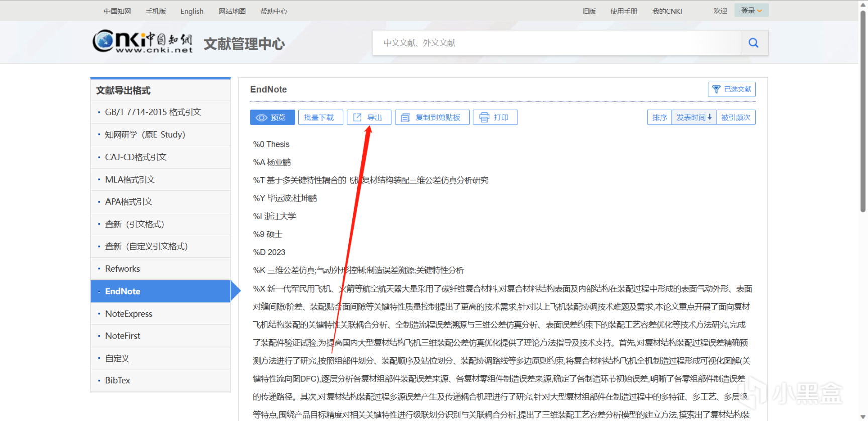868x421 pixels.
Task: Click the %K 三维公差仿真 keywords line
Action: 358,270
